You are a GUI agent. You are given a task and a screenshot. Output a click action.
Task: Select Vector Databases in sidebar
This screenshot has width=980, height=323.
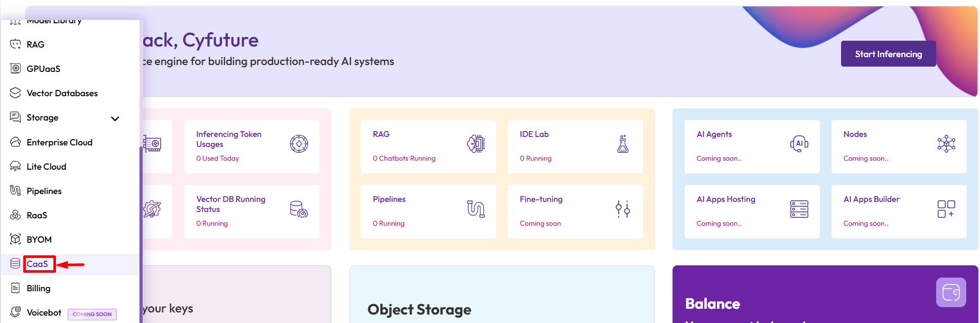(x=62, y=93)
